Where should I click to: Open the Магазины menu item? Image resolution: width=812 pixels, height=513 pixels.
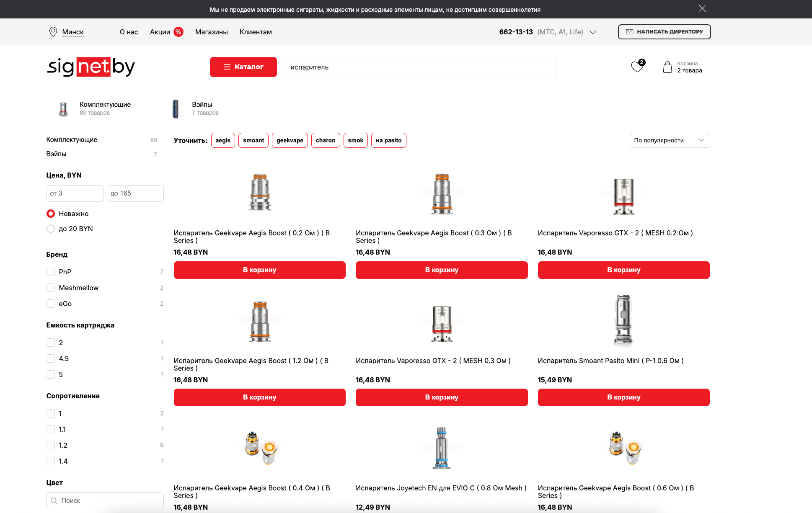(x=212, y=32)
